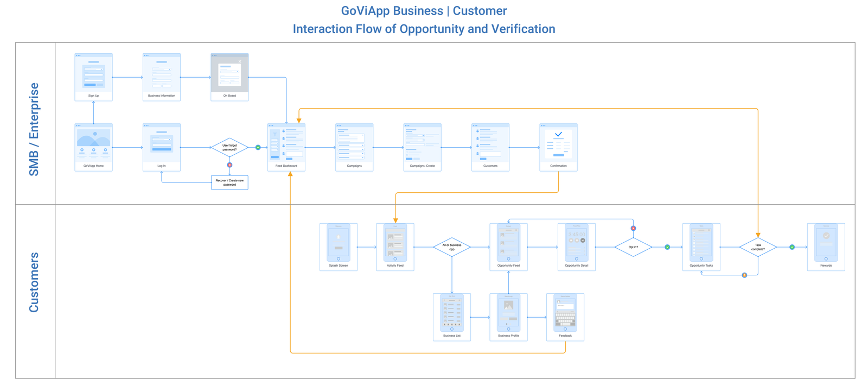Select the Campaigns wireframe
Screen dimensions: 868x385
(354, 147)
